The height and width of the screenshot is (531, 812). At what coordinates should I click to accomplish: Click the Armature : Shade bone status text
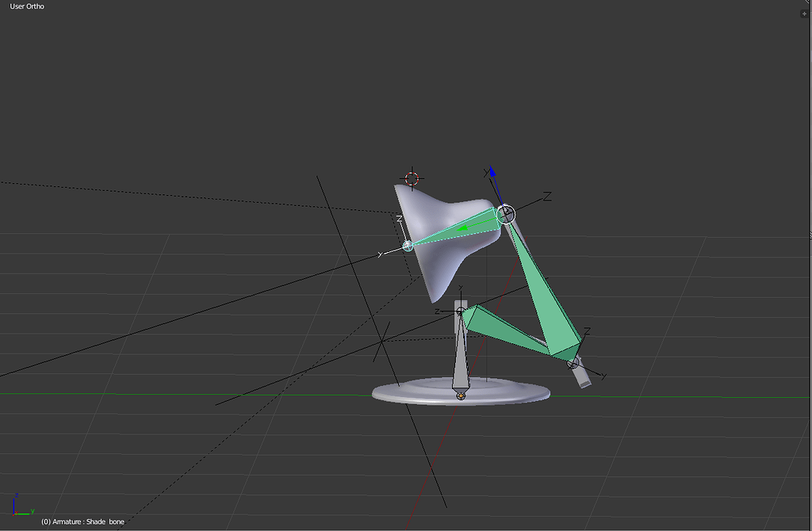click(x=82, y=521)
